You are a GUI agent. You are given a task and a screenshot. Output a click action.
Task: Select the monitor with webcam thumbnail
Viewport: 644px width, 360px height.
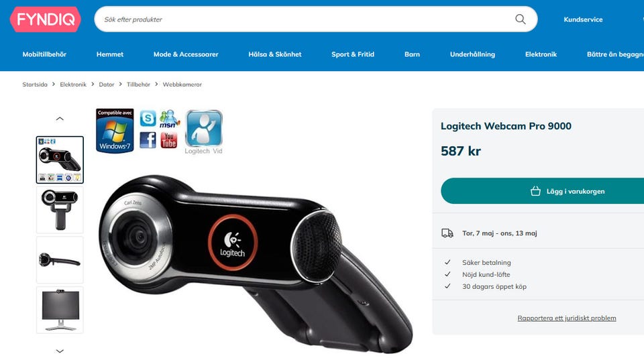point(60,310)
